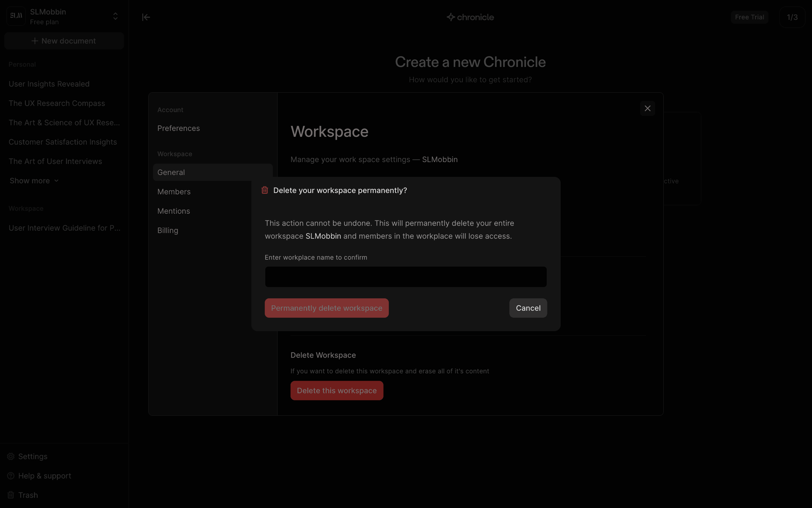This screenshot has height=508, width=812.
Task: Open The Art of User Interviews
Action: coord(55,161)
